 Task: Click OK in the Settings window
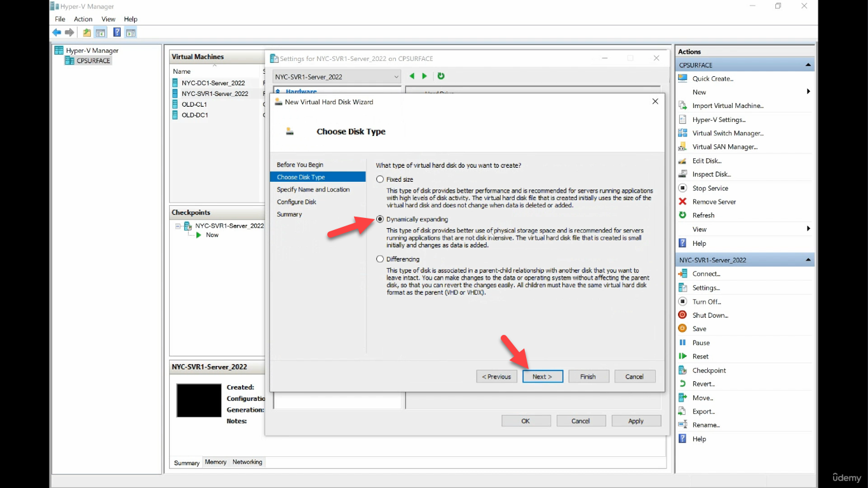coord(526,421)
